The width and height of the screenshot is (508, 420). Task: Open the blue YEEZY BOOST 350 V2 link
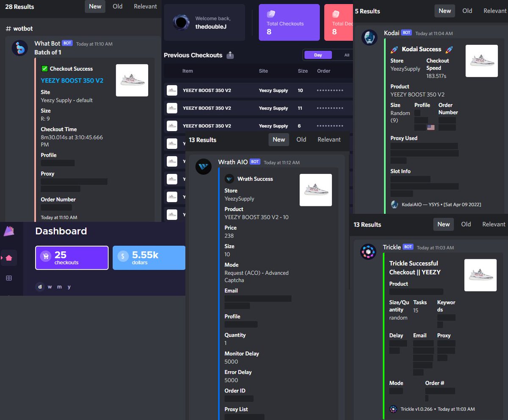click(x=72, y=80)
